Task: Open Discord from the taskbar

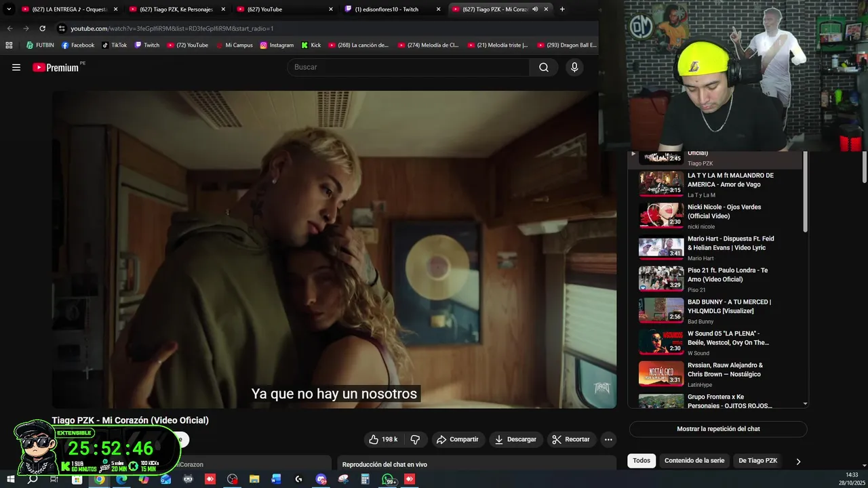Action: [321, 479]
